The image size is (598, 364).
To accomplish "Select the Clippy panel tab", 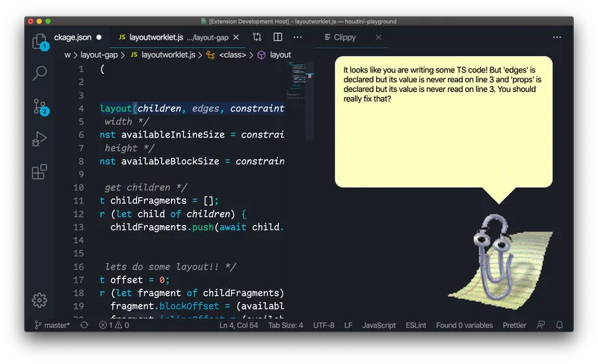I will (x=340, y=37).
